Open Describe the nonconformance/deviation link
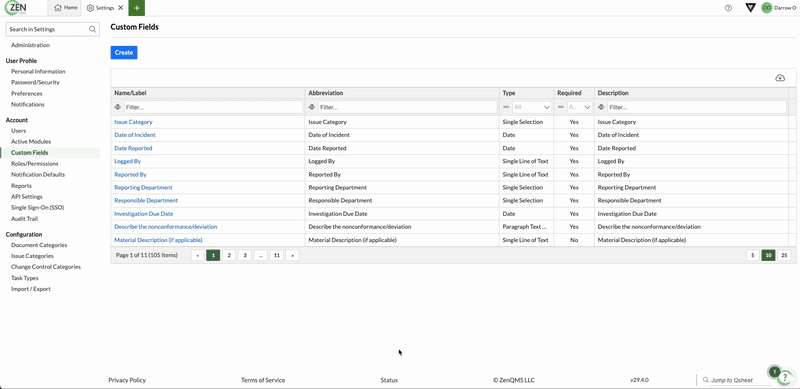 point(166,227)
